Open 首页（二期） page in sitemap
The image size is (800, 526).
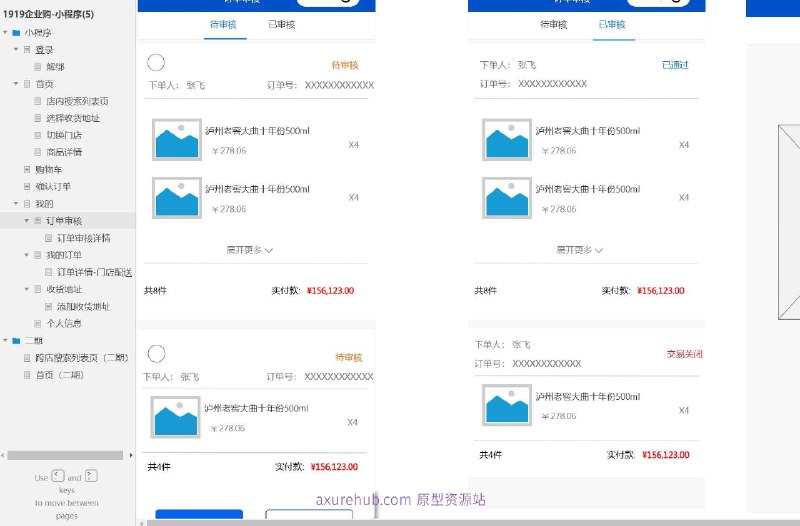click(60, 374)
